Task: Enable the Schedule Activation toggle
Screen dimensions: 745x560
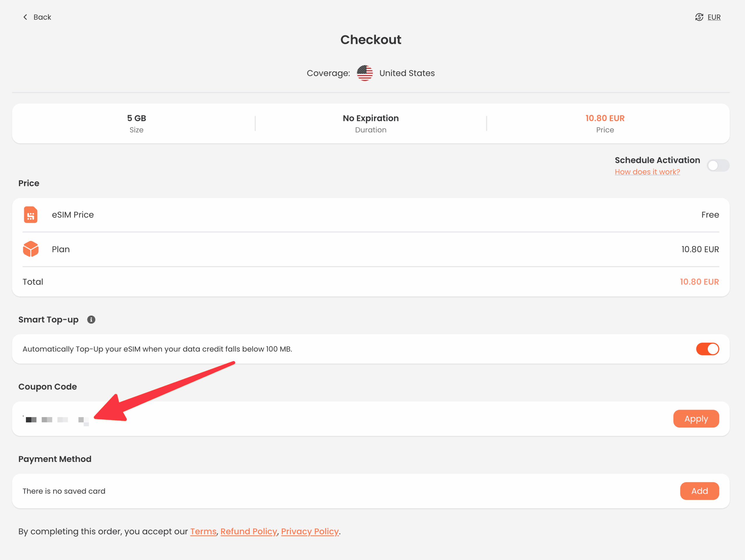Action: coord(718,165)
